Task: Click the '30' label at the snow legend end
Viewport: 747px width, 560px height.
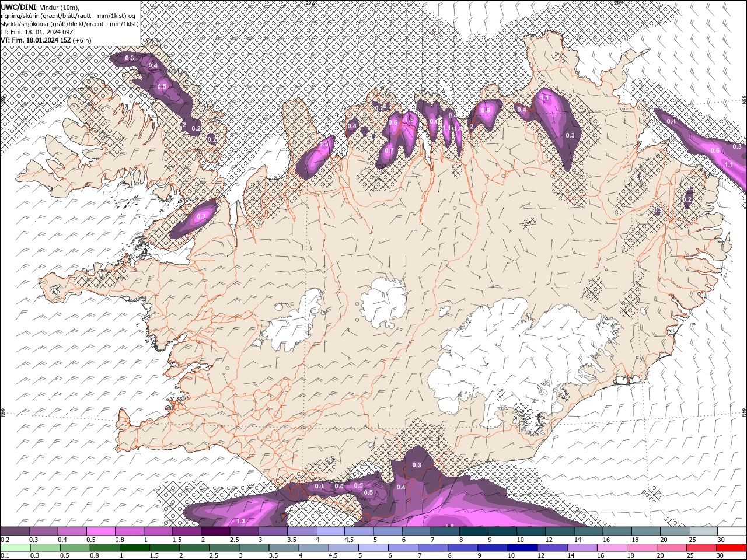Action: click(721, 540)
